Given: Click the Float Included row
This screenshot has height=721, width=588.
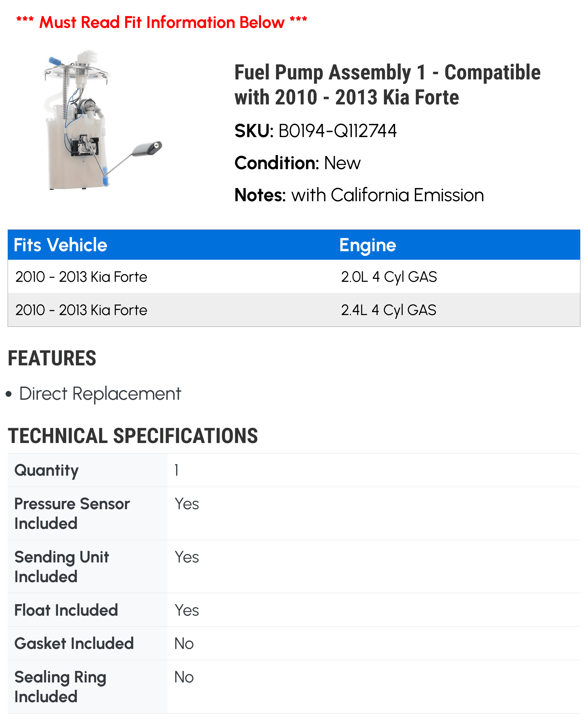Looking at the screenshot, I should tap(294, 610).
